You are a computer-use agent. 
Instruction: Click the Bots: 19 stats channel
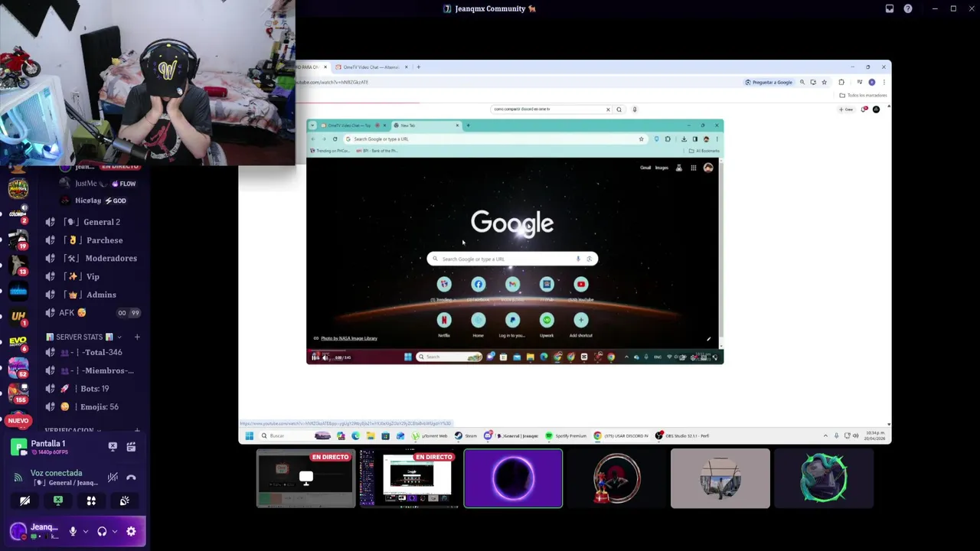93,389
